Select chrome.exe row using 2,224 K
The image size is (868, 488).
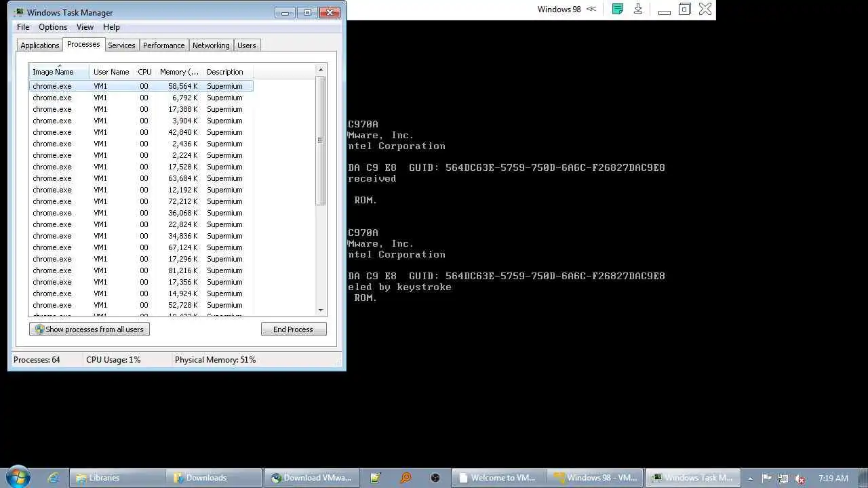coord(141,155)
